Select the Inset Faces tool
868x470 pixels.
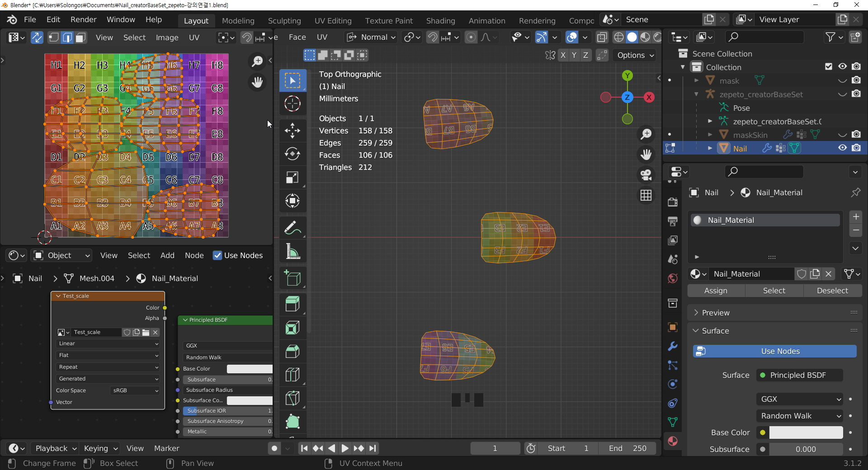pos(292,328)
